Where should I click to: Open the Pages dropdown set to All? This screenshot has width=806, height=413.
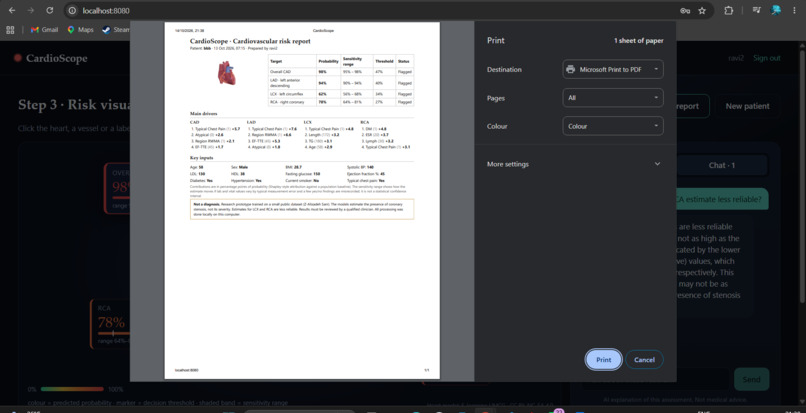[x=613, y=98]
